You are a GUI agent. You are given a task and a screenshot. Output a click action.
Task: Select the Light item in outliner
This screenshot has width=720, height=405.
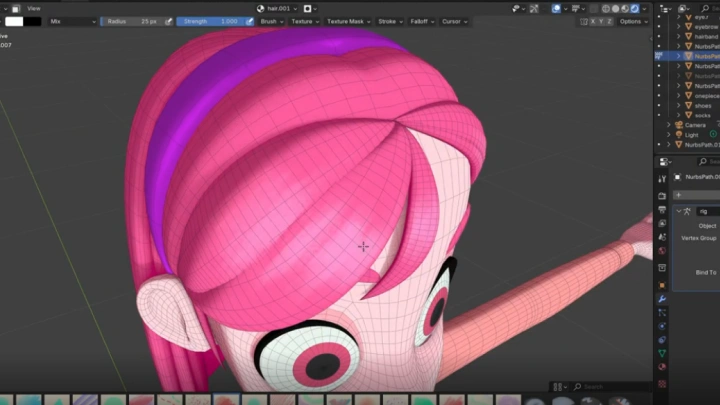[x=692, y=135]
